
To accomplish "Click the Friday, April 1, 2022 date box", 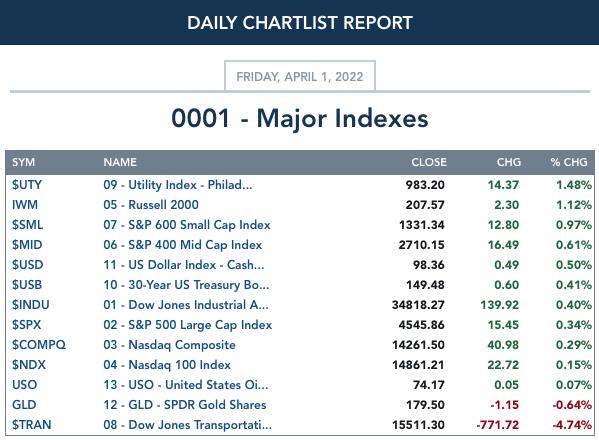I will 300,76.
